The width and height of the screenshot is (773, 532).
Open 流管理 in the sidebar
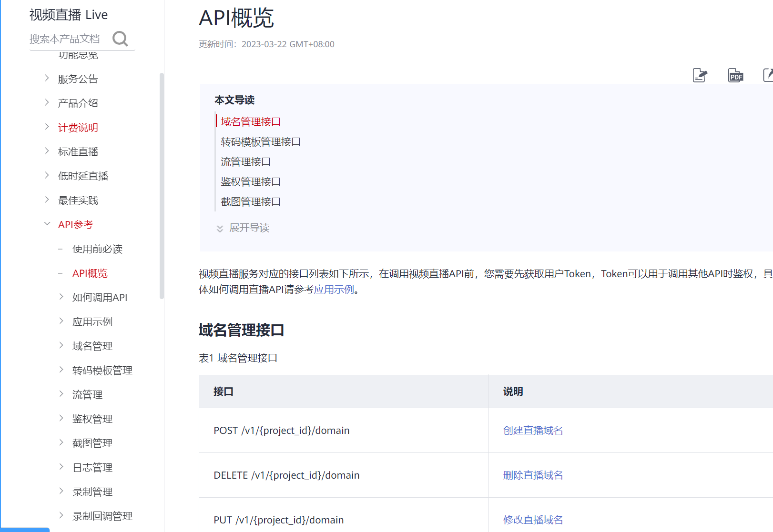(x=88, y=395)
